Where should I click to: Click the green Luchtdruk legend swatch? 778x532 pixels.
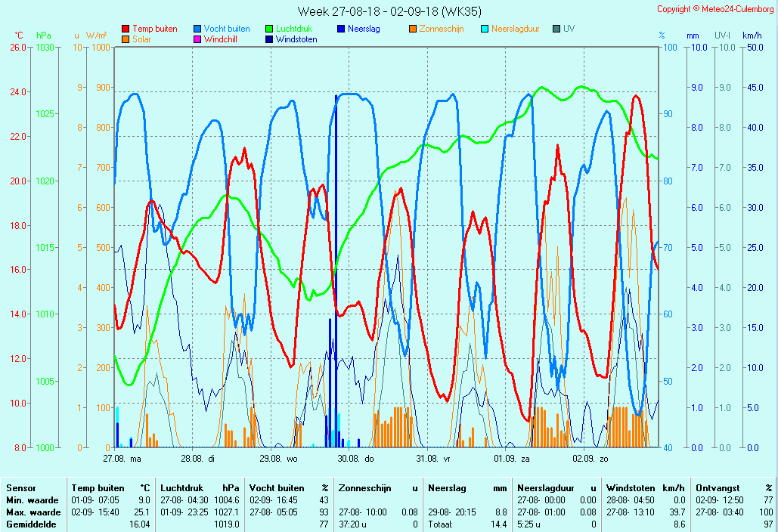(269, 29)
